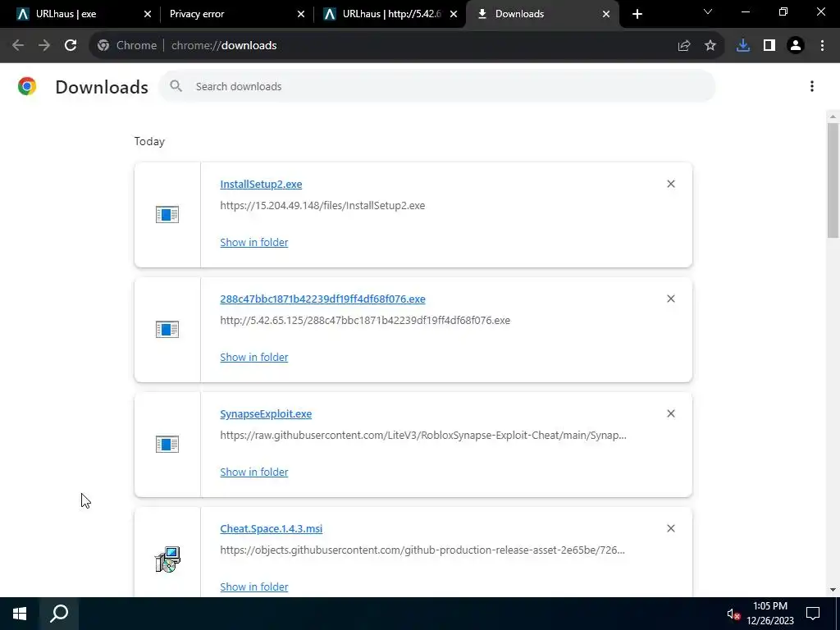Open the 288c47bbc1871b42239df19ff4df68f076.exe link
The width and height of the screenshot is (840, 630).
[322, 299]
